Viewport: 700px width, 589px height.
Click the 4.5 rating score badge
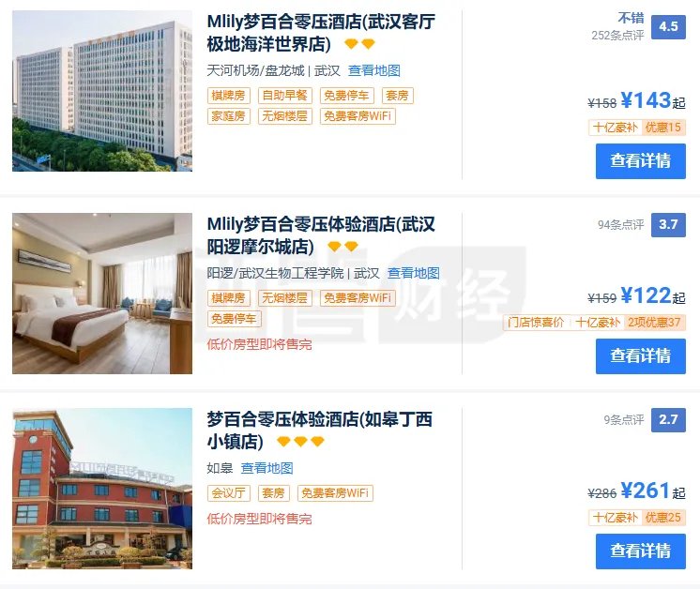(x=668, y=27)
